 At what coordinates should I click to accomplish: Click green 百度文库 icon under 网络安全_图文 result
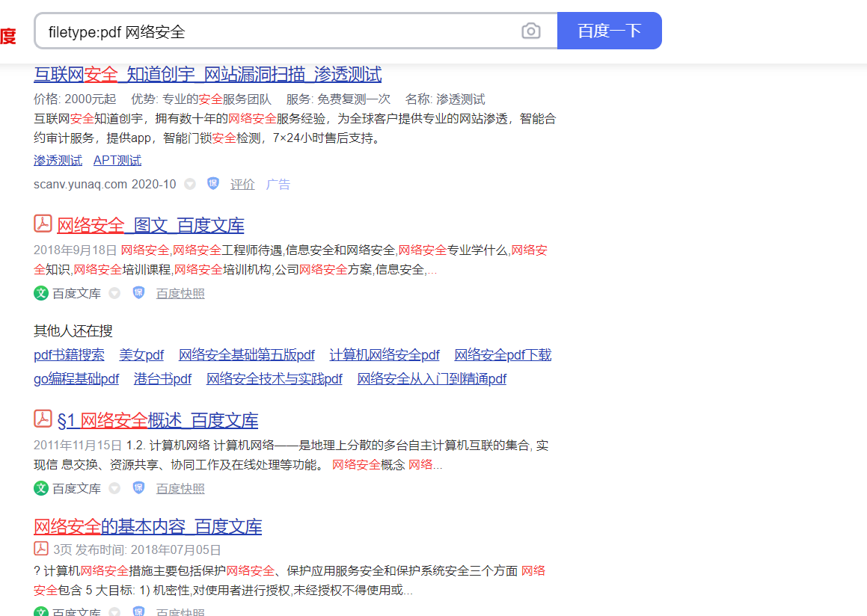pos(41,293)
